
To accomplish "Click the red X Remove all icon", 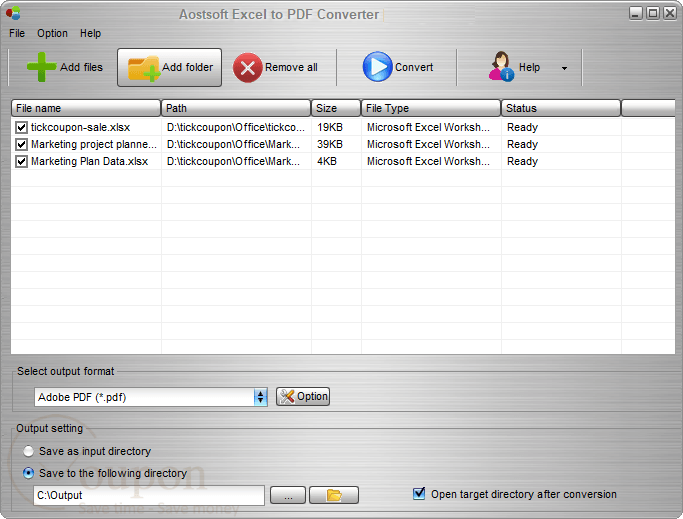I will [x=247, y=68].
